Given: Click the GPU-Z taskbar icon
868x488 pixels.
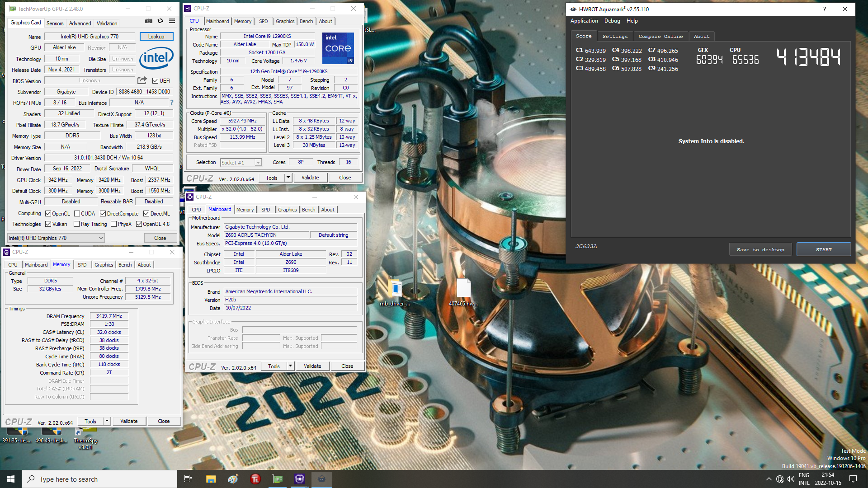Looking at the screenshot, I should 278,479.
